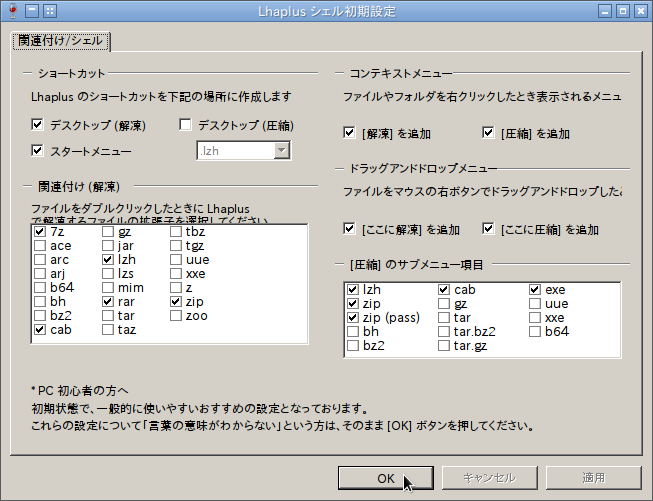Click the title bar button next to the wine icon
The image size is (653, 501).
[32, 11]
